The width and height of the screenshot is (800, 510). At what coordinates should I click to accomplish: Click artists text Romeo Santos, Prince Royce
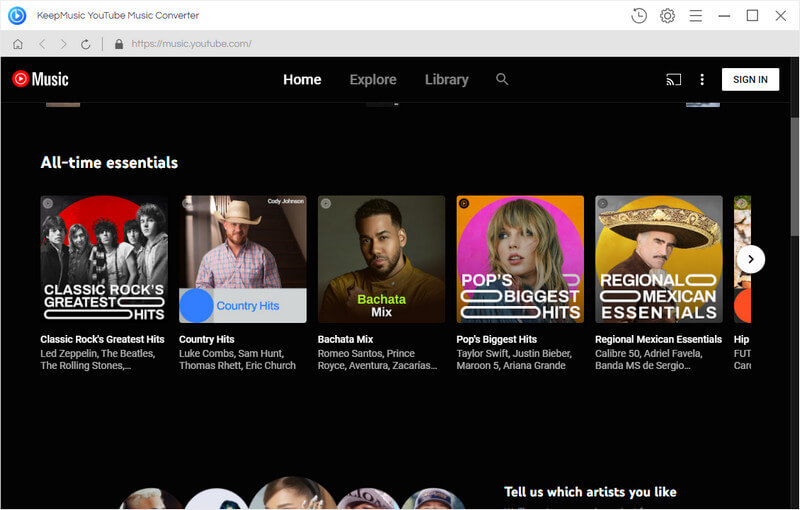(378, 360)
